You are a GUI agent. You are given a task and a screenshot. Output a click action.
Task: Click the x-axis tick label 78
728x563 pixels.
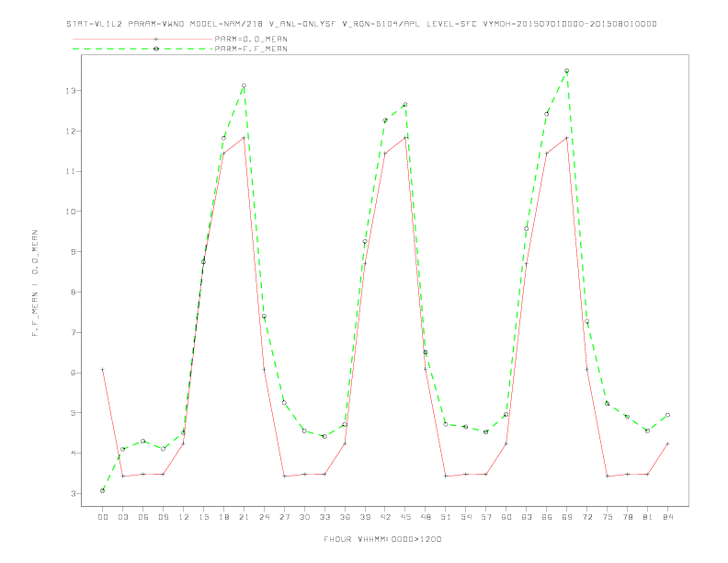coord(628,517)
